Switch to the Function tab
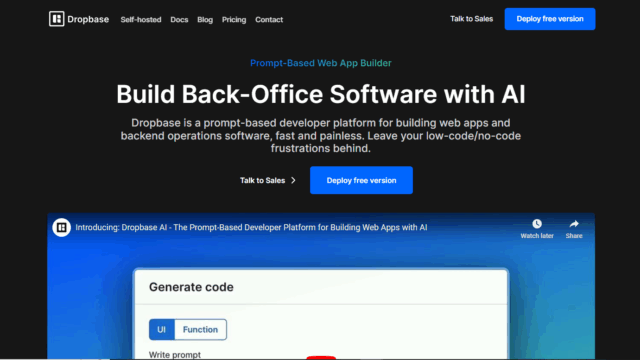The height and width of the screenshot is (360, 640). point(200,329)
